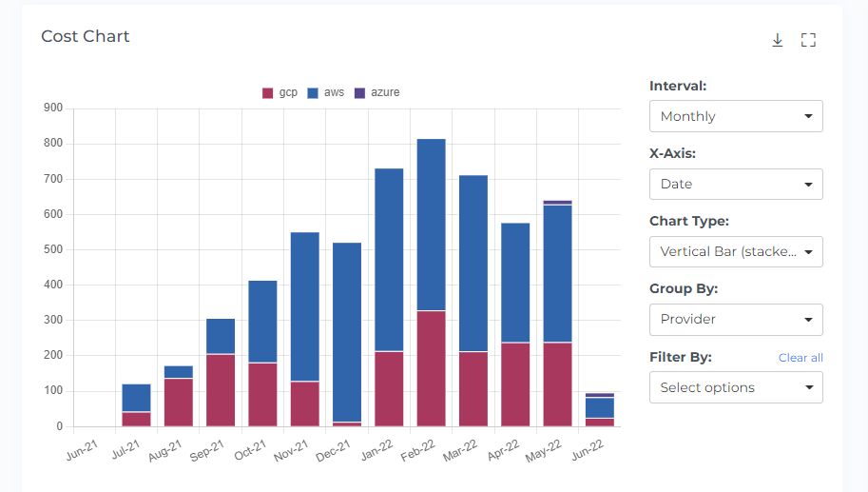Expand chart to fullscreen view
The height and width of the screenshot is (492, 868).
808,40
